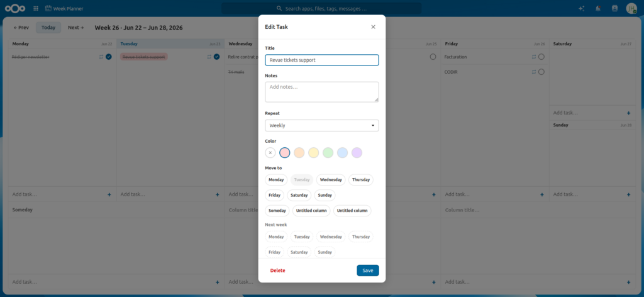This screenshot has height=297, width=644.
Task: Click the search magnifier icon
Action: tap(279, 8)
